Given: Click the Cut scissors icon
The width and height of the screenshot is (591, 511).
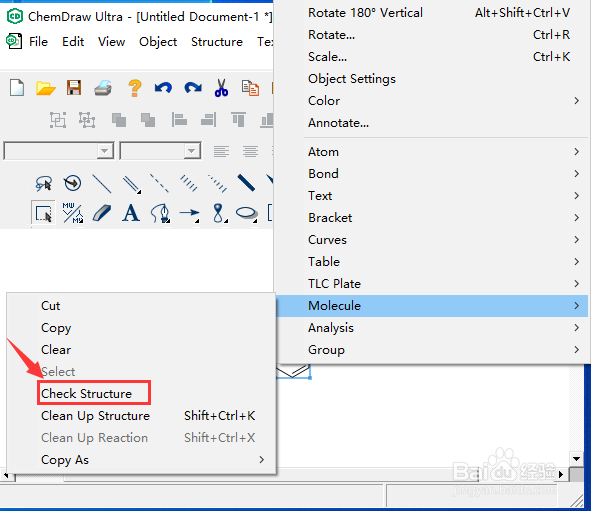Looking at the screenshot, I should (221, 88).
